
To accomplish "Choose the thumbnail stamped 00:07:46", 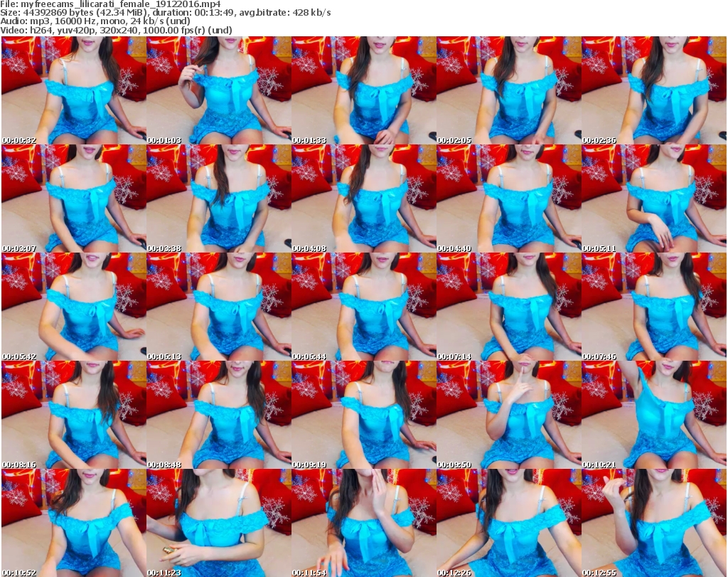I will [654, 307].
